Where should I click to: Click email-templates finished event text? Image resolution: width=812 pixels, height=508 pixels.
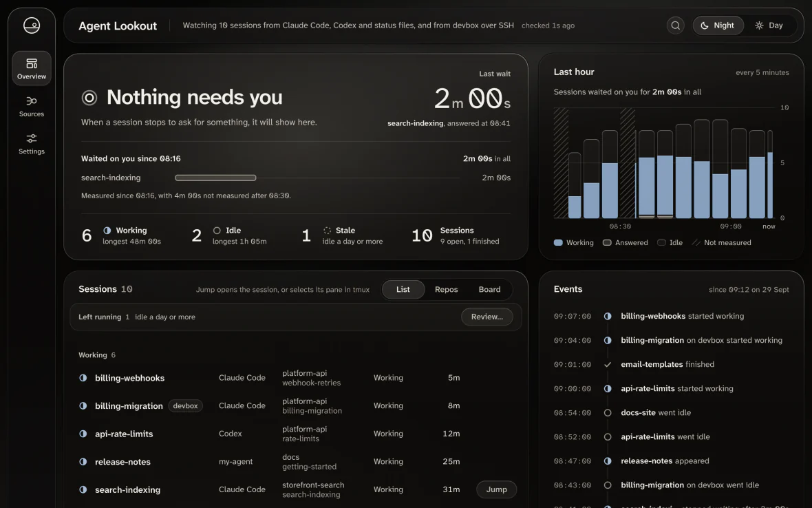[667, 364]
